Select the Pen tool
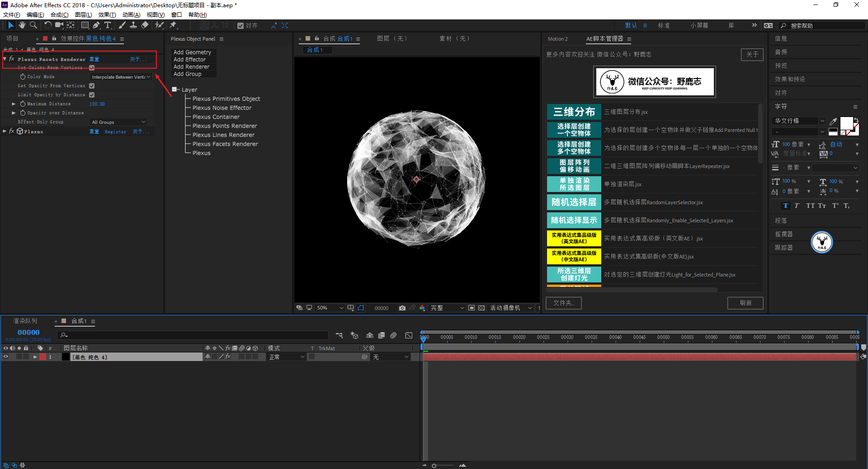The width and height of the screenshot is (868, 469). [x=96, y=25]
